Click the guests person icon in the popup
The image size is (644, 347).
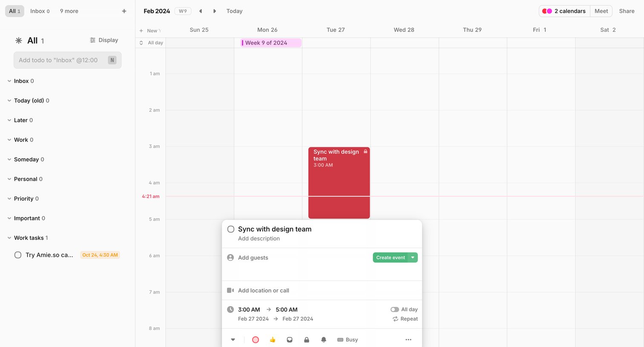(x=230, y=257)
